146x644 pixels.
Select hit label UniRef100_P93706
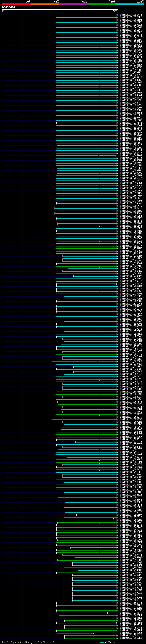point(131,261)
